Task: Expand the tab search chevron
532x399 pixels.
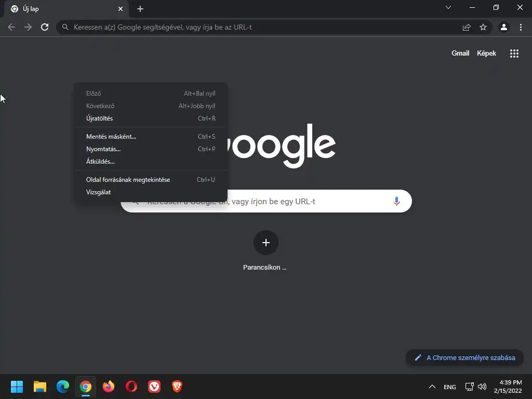Action: (x=448, y=7)
